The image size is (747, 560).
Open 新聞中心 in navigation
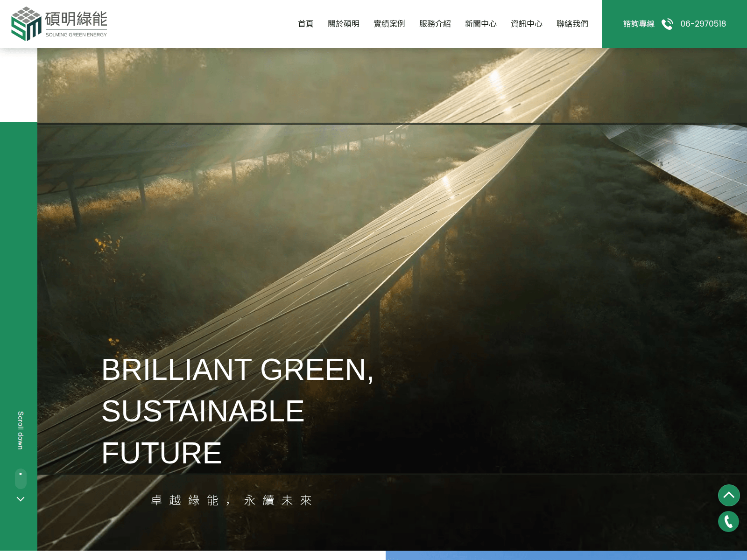pyautogui.click(x=481, y=24)
